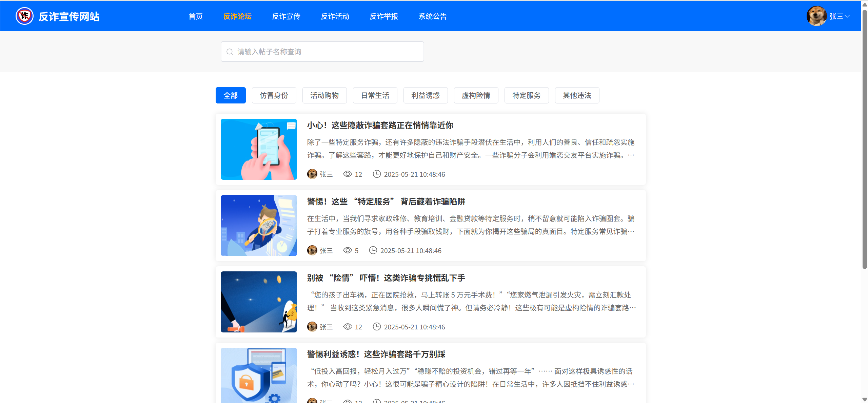Click the author avatar on the second post
This screenshot has height=403, width=868.
pyautogui.click(x=312, y=250)
